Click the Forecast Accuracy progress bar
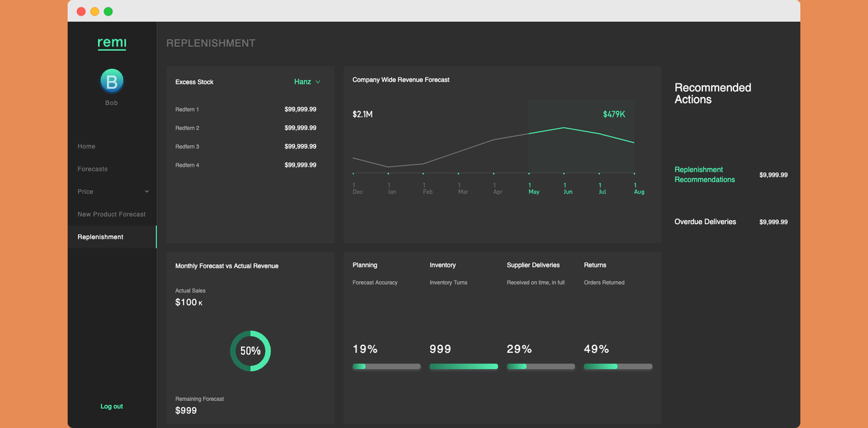 (386, 366)
